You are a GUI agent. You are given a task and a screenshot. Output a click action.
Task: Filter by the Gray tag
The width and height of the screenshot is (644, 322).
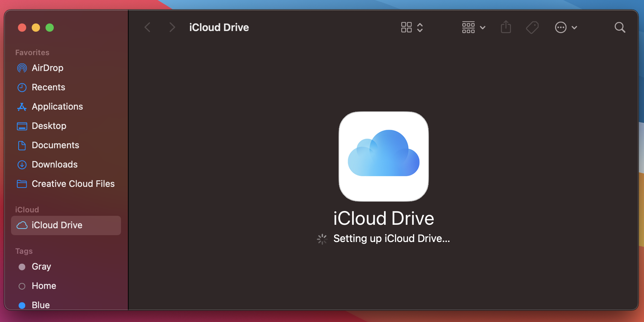click(x=66, y=266)
